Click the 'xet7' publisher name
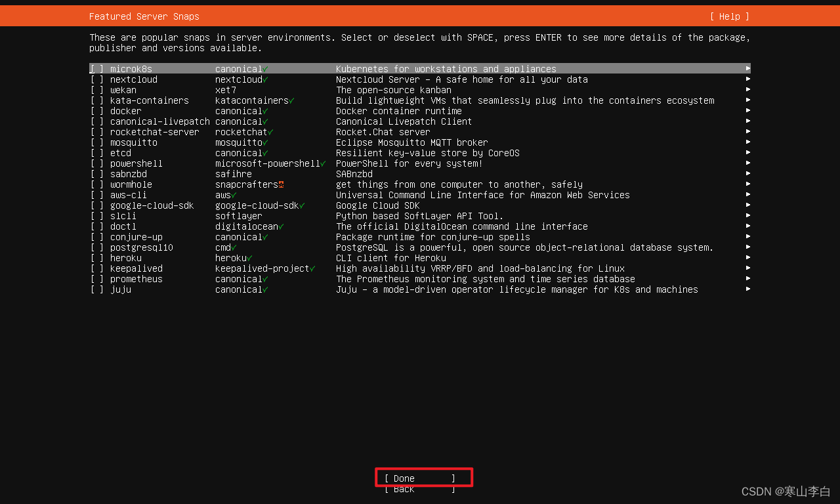The width and height of the screenshot is (840, 504). (226, 90)
